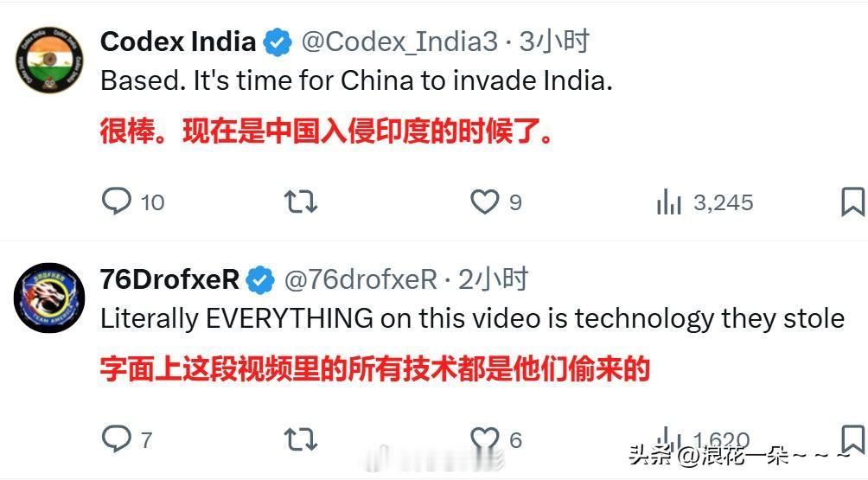The image size is (868, 480).
Task: Open 76DrofxeR profile avatar
Action: click(x=49, y=298)
